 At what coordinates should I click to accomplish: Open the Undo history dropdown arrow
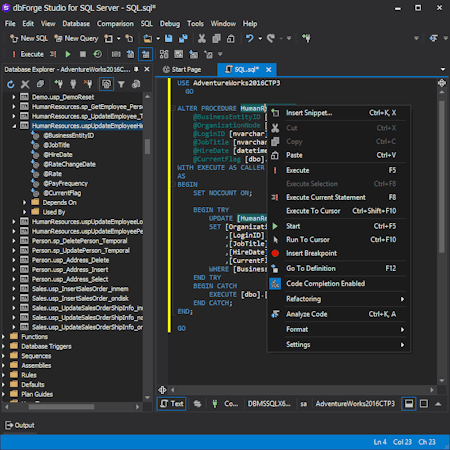pos(260,39)
